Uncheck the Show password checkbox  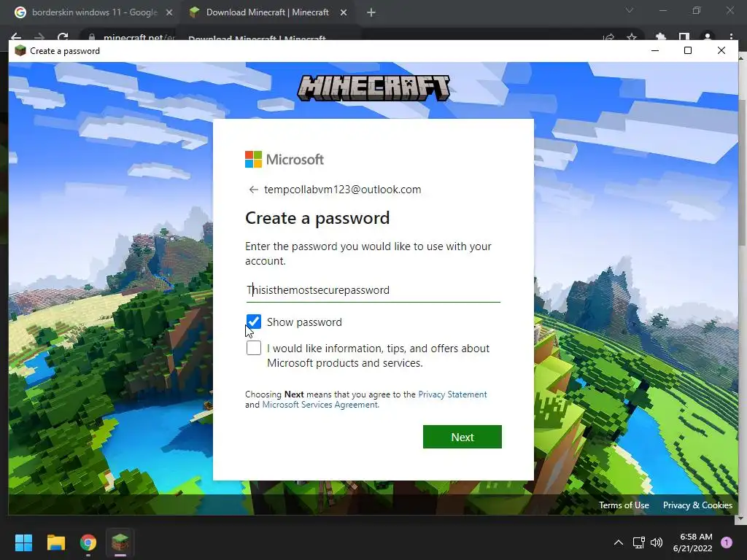click(253, 322)
